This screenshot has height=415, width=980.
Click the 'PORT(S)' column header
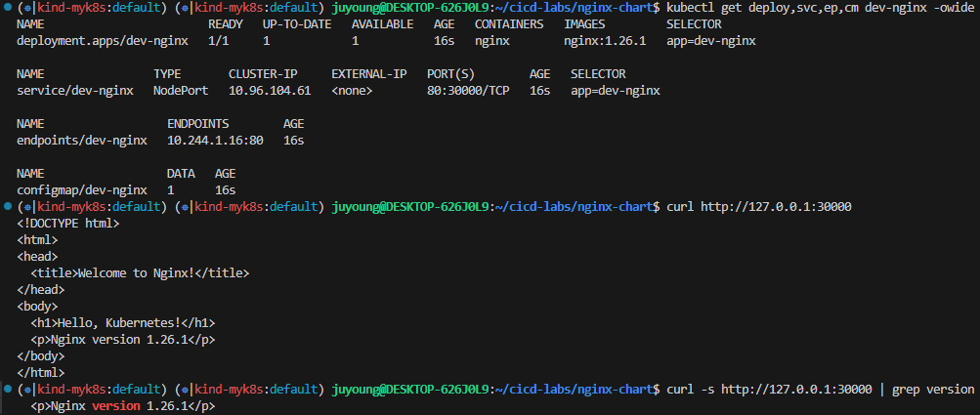pyautogui.click(x=451, y=74)
